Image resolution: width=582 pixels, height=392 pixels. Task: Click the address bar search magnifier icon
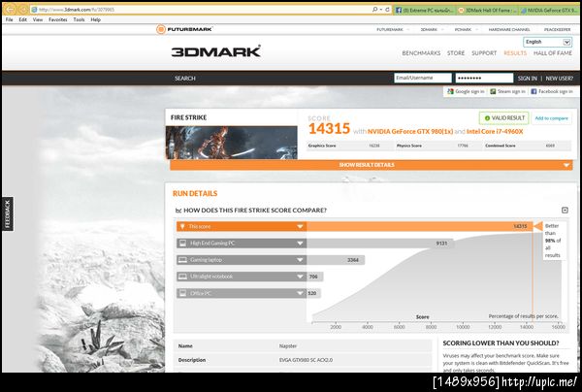tap(374, 10)
